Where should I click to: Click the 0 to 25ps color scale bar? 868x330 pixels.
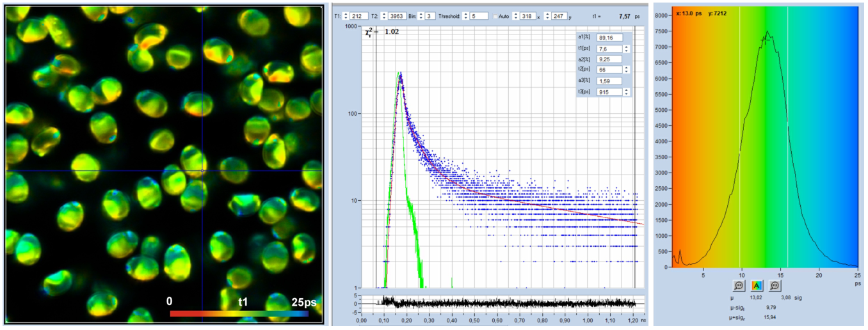pos(239,314)
